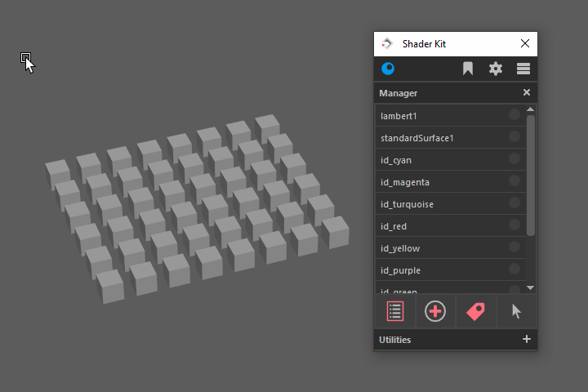
Task: Toggle the circle next to id_purple
Action: tap(514, 269)
